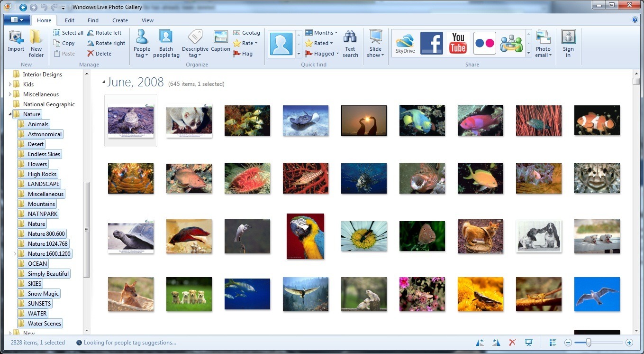The height and width of the screenshot is (354, 644).
Task: Toggle the details view icon in the status bar
Action: coord(553,343)
